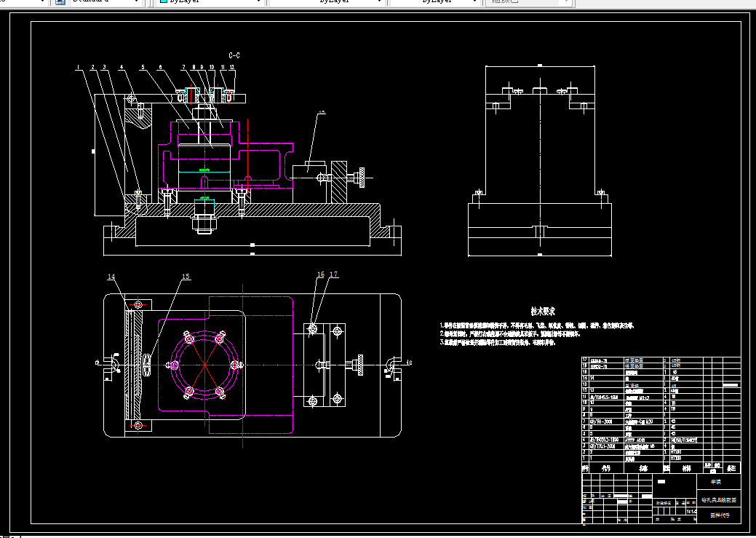Click the 技术要求 heading
The width and height of the screenshot is (756, 538).
point(543,312)
